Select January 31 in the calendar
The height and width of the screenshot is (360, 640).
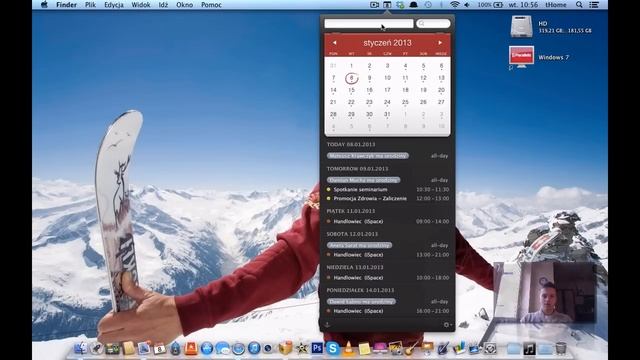(387, 114)
